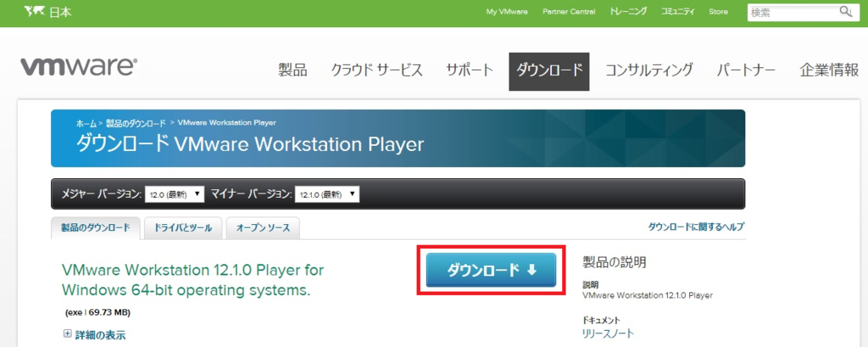The image size is (868, 347).
Task: Open the コミュニティ link
Action: point(677,12)
